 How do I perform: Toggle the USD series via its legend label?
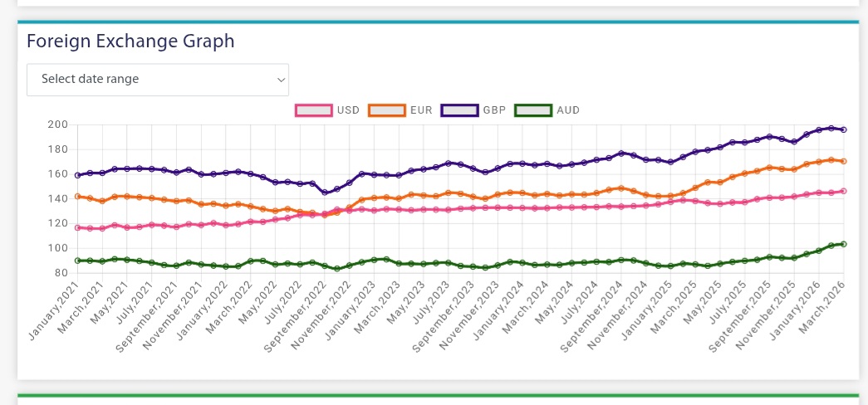coord(348,110)
